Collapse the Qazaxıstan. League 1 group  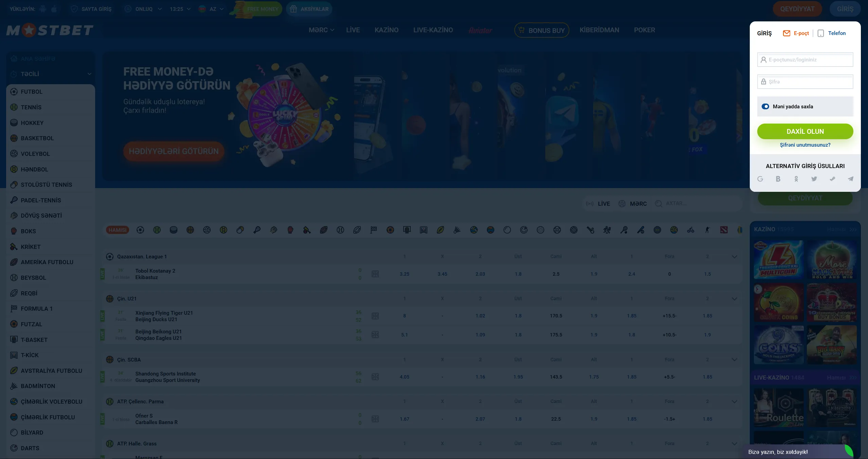tap(734, 257)
